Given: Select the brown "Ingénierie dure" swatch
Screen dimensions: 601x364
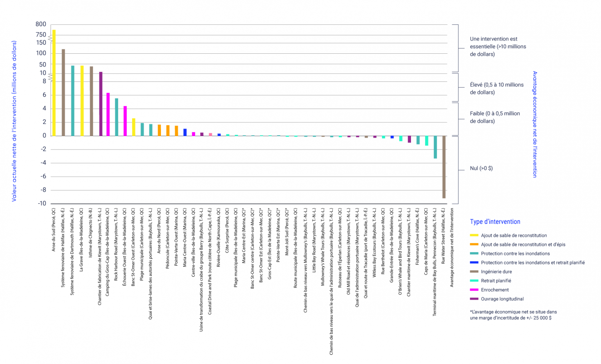Looking at the screenshot, I should tap(474, 272).
